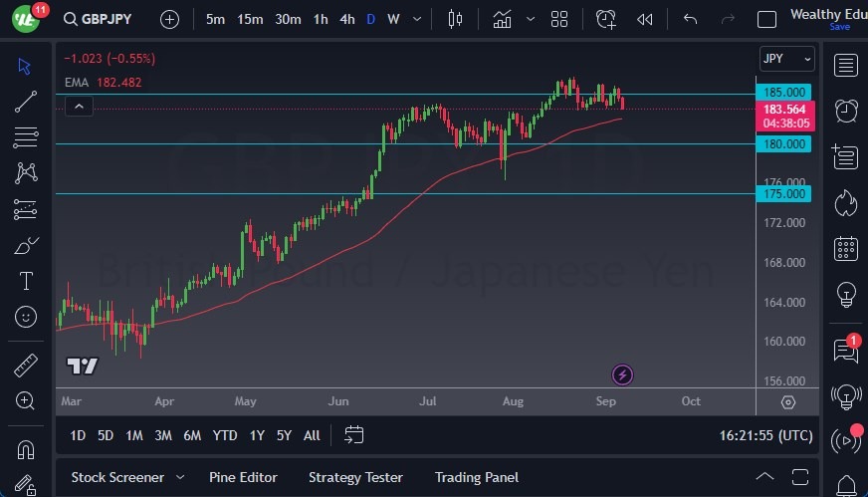Open the JPY currency dropdown
Viewport: 868px width, 497px height.
point(786,59)
